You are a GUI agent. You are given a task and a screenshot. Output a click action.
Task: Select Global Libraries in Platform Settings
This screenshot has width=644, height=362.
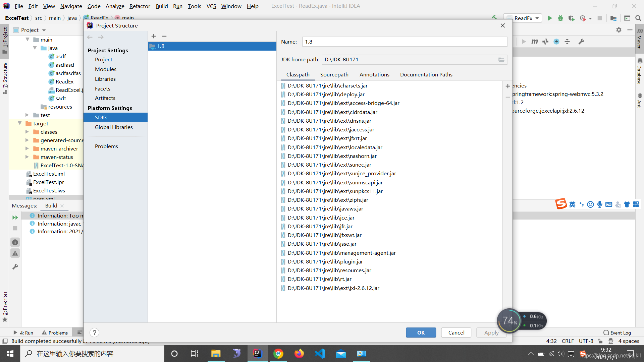pos(114,127)
